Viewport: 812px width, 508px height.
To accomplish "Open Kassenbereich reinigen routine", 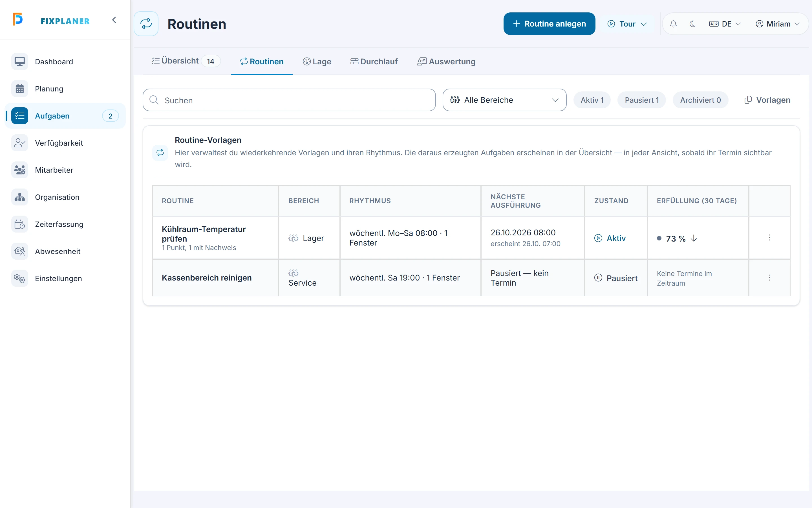I will [206, 278].
